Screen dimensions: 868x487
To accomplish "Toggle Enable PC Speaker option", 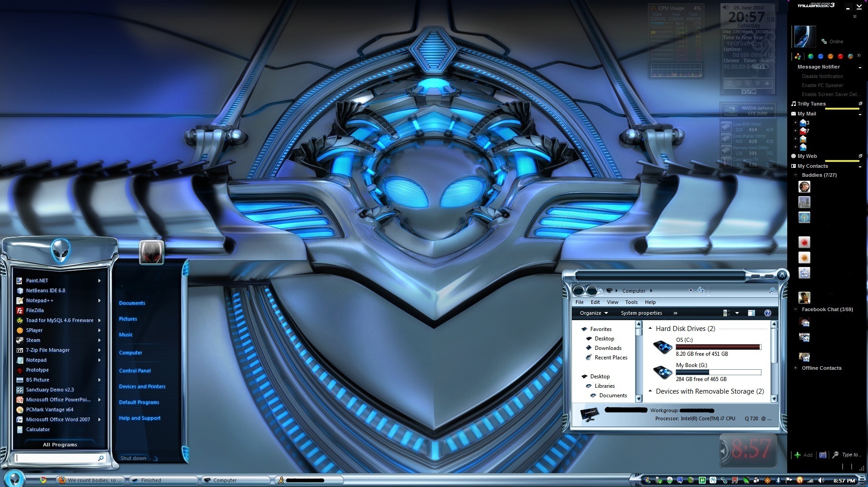I will point(822,86).
